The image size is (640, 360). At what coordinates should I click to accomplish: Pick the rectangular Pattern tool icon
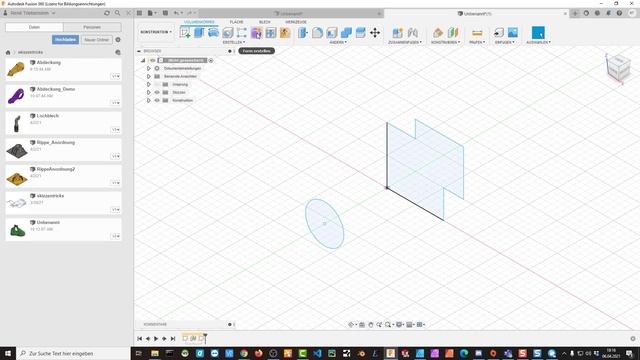(242, 33)
